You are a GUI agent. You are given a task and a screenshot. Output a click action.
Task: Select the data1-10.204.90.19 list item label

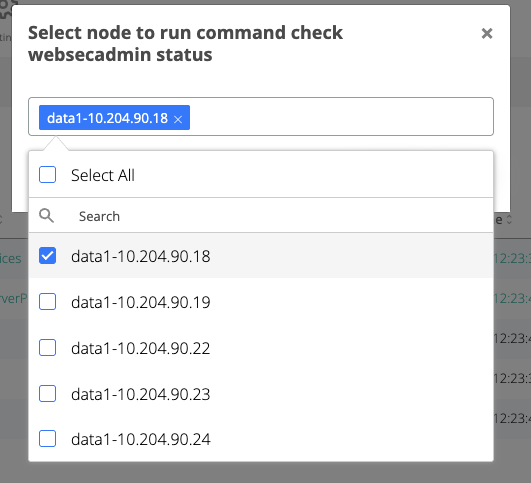click(x=141, y=302)
